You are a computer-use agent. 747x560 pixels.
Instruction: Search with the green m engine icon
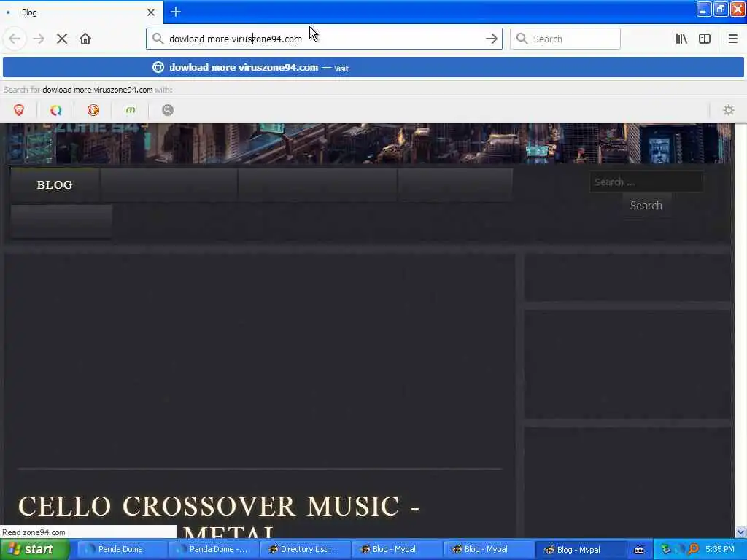(x=131, y=110)
